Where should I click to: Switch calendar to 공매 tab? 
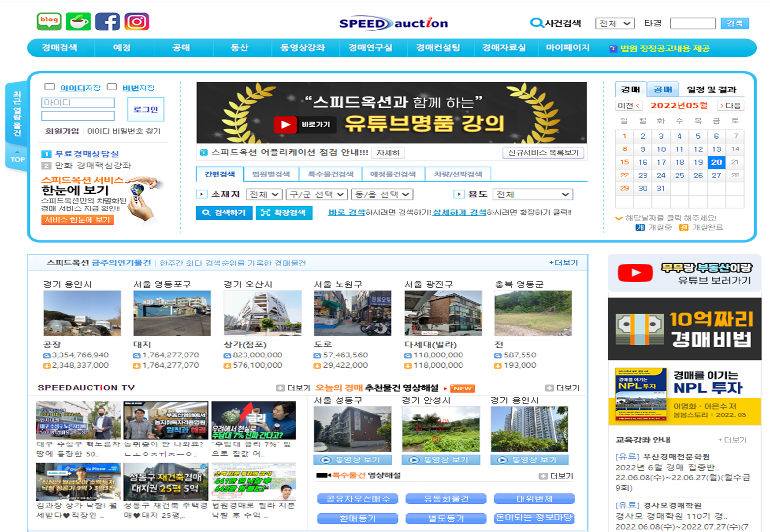[662, 89]
